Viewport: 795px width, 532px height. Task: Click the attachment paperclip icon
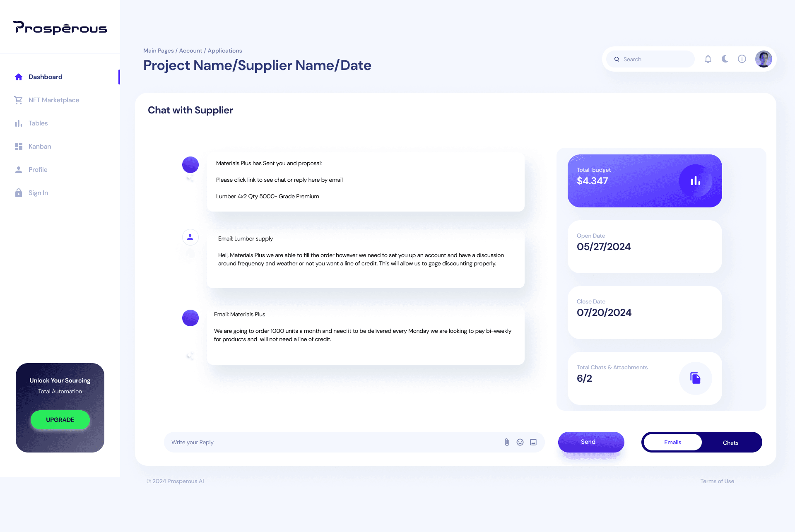[x=506, y=441]
